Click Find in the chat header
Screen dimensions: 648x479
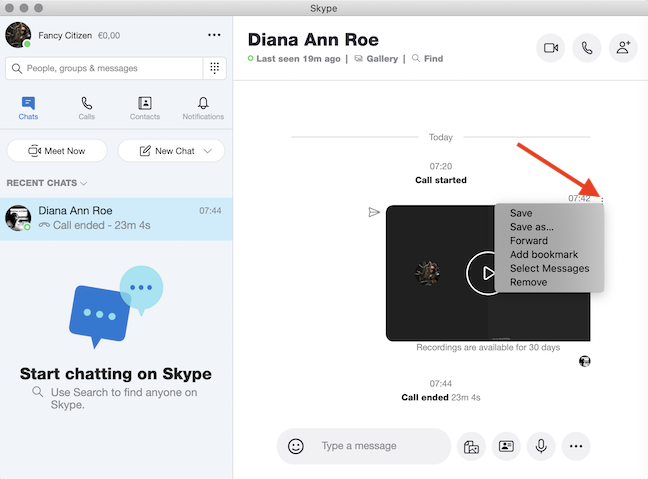[x=428, y=59]
